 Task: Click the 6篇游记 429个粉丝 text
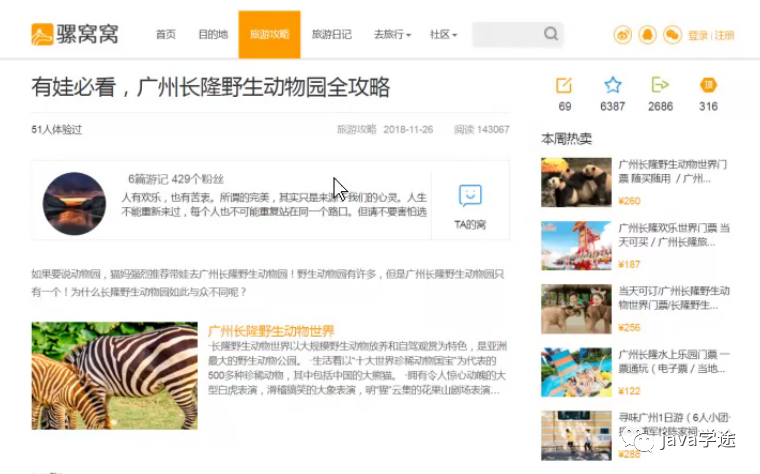click(x=175, y=179)
